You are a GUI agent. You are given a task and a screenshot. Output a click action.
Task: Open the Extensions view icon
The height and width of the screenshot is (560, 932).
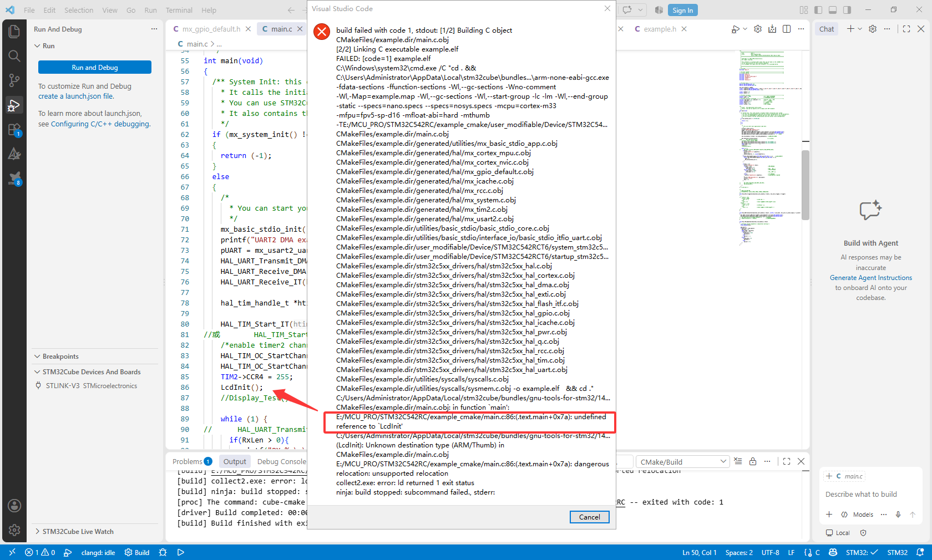coord(14,130)
